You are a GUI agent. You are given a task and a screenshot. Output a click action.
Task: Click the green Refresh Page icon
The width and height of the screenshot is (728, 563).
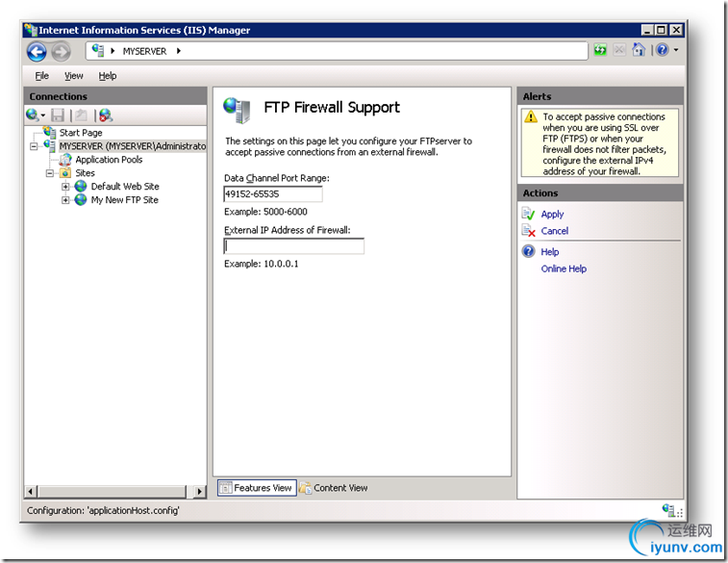tap(600, 50)
